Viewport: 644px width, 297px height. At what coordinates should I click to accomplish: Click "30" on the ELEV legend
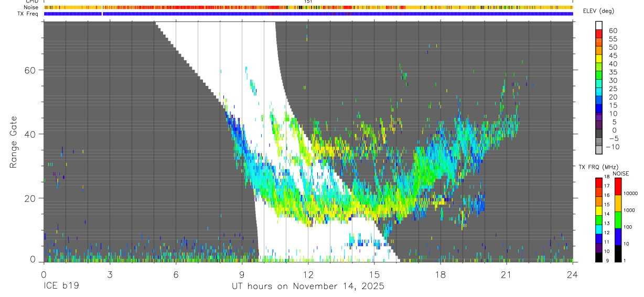tap(613, 81)
